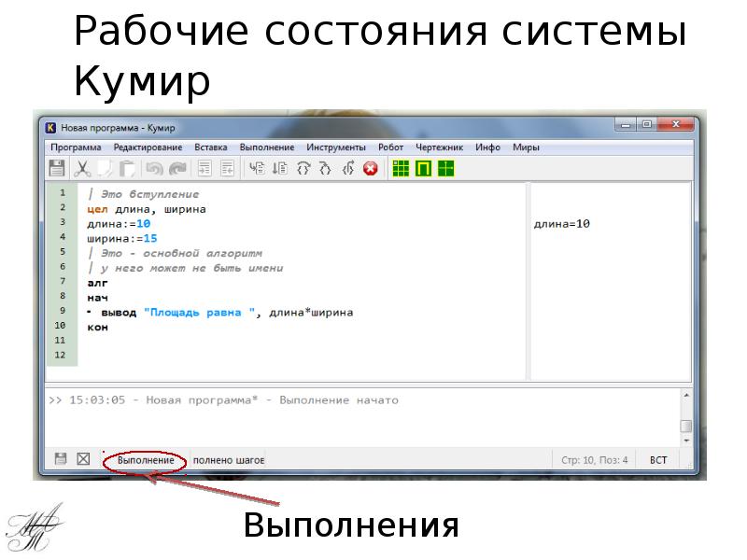This screenshot has height=560, width=747.
Task: Click the Выполнение status bar label
Action: pos(146,460)
